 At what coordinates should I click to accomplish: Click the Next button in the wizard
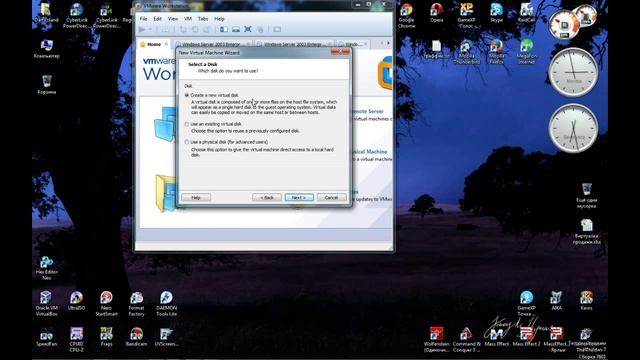tap(299, 198)
